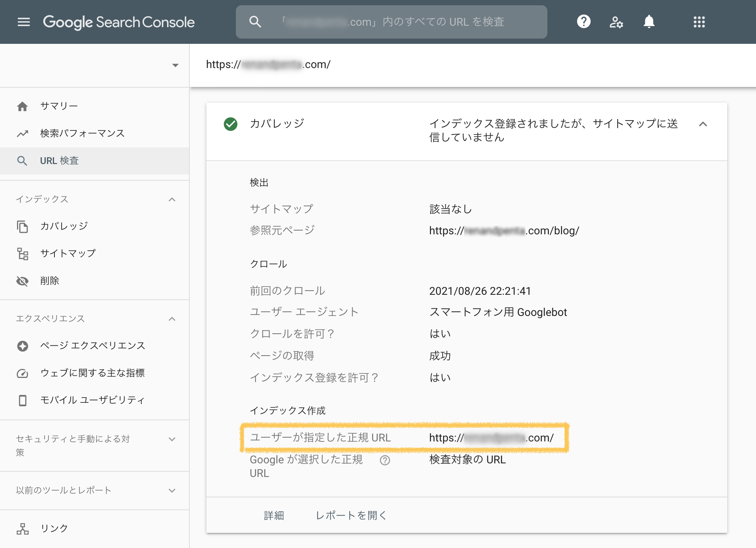Click the referring page /blog/ URL
Image resolution: width=756 pixels, height=548 pixels.
pos(504,231)
